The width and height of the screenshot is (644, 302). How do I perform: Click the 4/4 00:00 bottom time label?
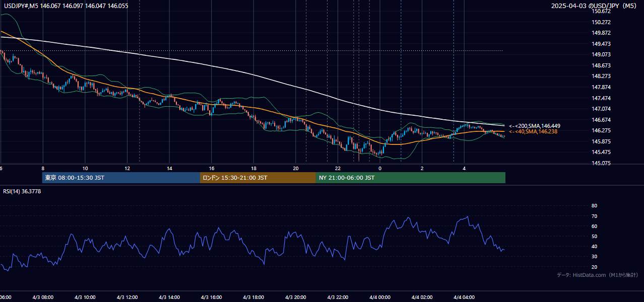pyautogui.click(x=380, y=297)
